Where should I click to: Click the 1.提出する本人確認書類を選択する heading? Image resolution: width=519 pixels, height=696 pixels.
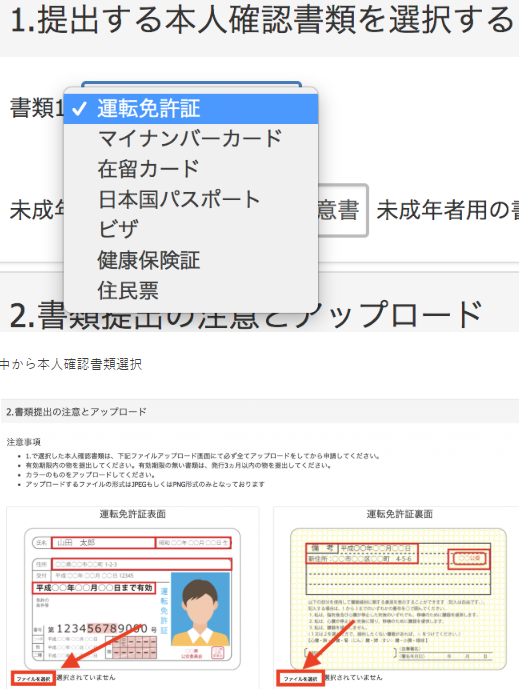[x=261, y=20]
